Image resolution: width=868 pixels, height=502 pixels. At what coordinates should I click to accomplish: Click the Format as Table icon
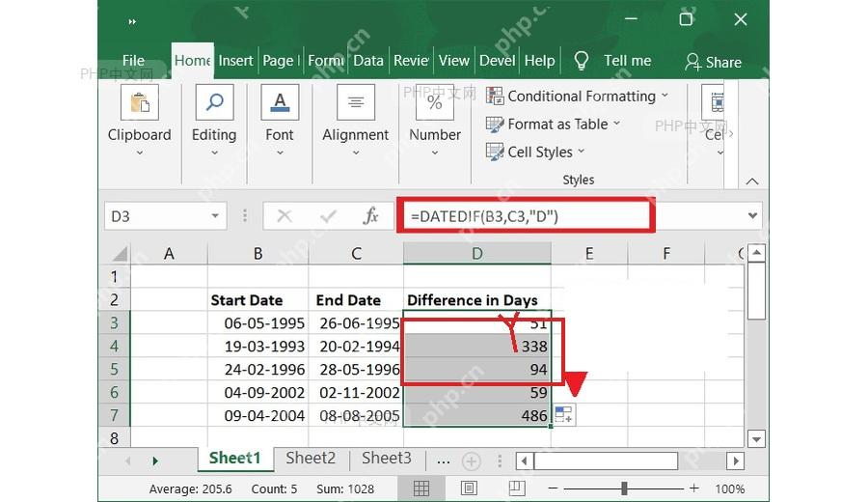(495, 125)
